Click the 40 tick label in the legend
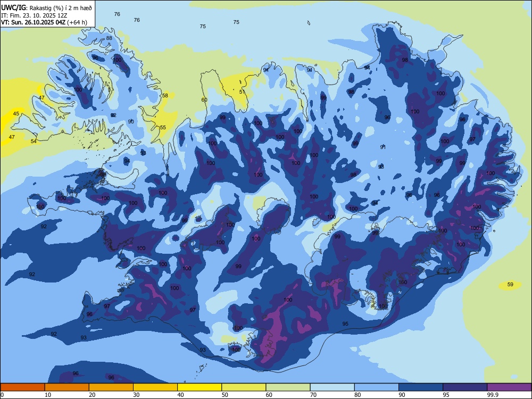Screen dimensions: 532x399 point(180,395)
